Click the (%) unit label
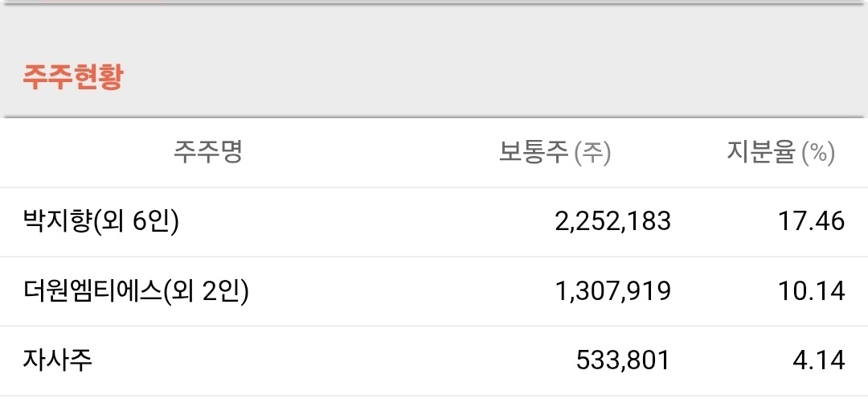868x399 pixels. [819, 152]
